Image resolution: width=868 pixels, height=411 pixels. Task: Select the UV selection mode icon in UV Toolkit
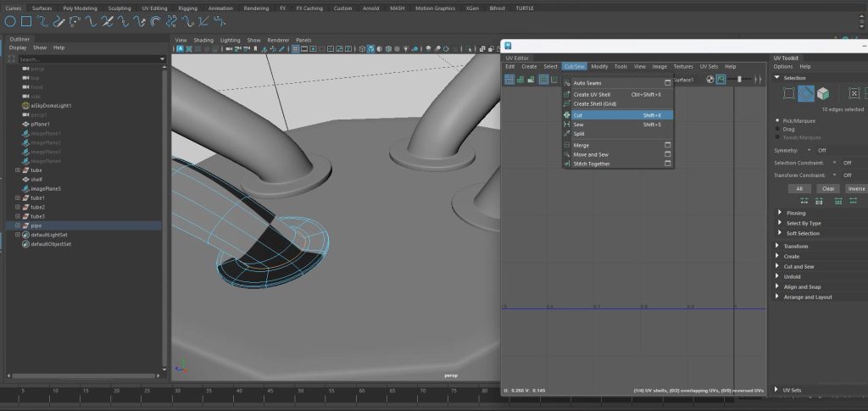(x=789, y=93)
